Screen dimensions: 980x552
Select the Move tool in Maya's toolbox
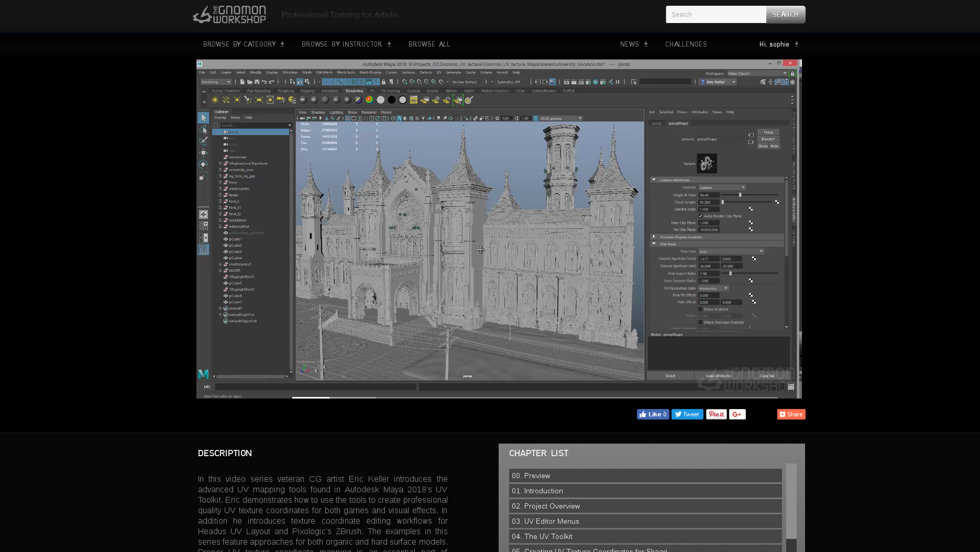pyautogui.click(x=203, y=152)
